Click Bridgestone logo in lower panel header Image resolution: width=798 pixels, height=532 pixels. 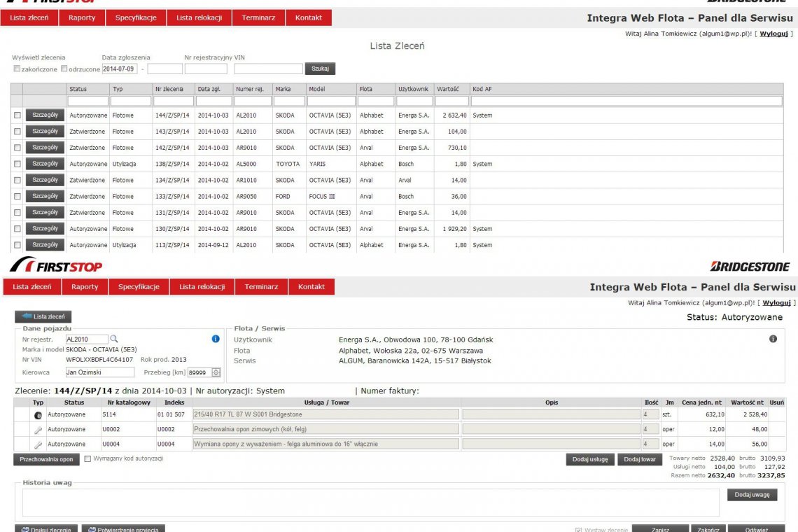pos(750,266)
